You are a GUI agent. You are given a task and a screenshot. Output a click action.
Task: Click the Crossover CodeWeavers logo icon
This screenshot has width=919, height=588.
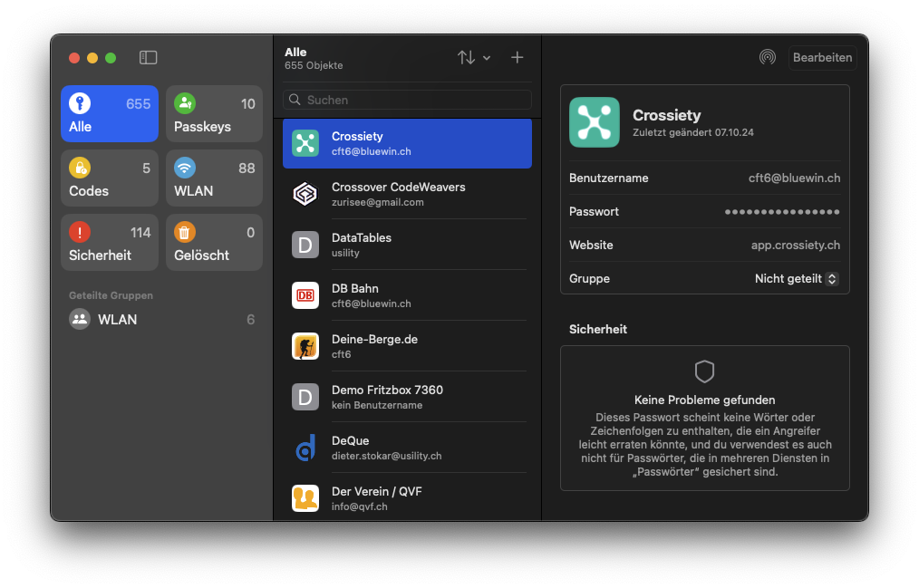point(305,194)
